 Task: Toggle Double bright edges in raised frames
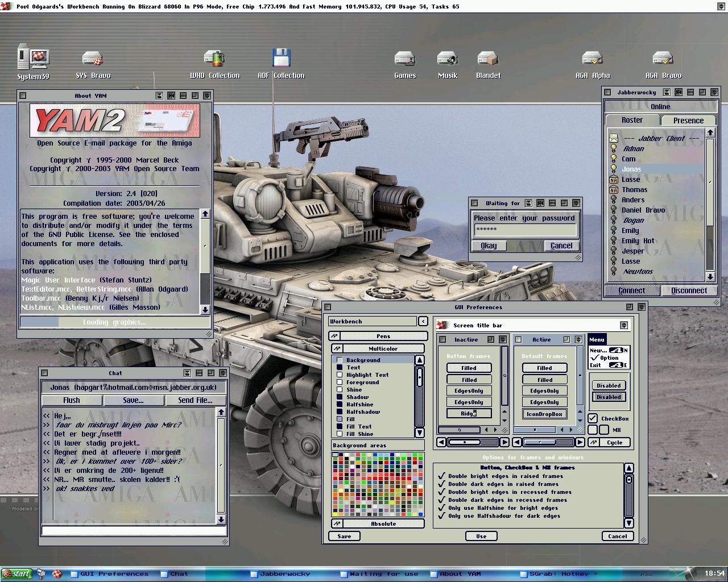[x=441, y=476]
